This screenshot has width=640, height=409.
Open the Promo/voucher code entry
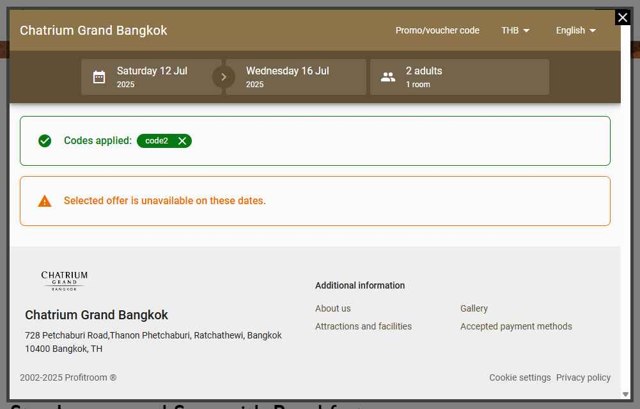[x=437, y=31]
